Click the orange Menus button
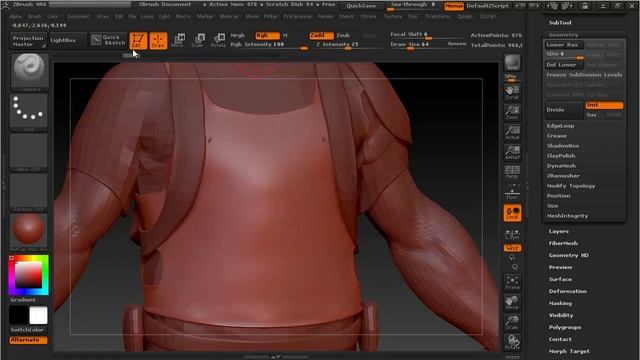640x360 pixels. [x=454, y=6]
